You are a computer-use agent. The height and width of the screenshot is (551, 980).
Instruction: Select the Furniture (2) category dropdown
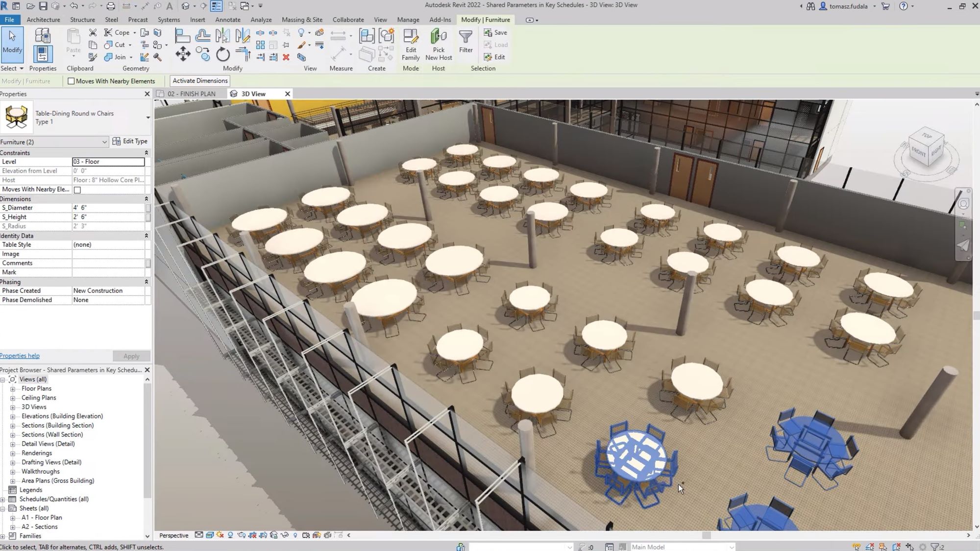pyautogui.click(x=54, y=141)
